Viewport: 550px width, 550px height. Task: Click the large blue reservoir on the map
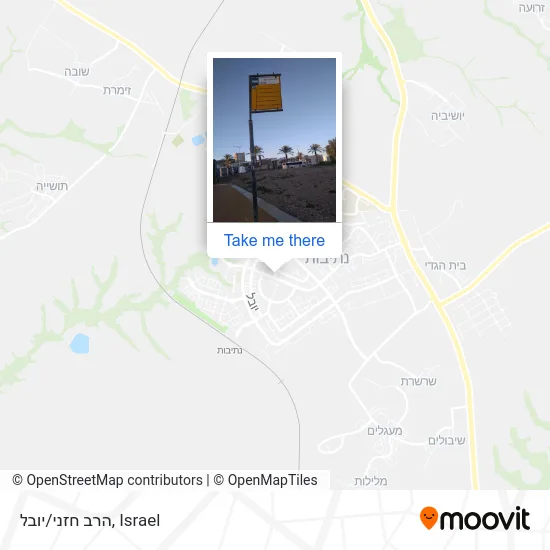pos(79,343)
